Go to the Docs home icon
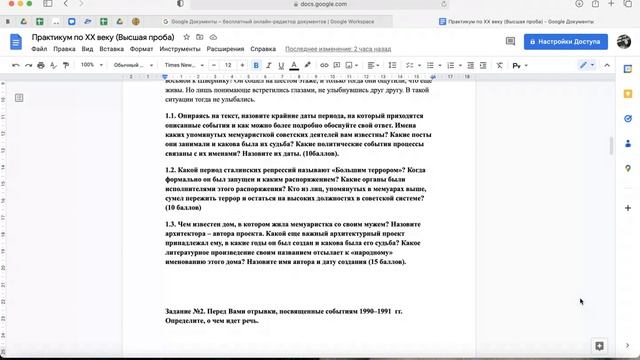This screenshot has height=360, width=640. pyautogui.click(x=16, y=42)
